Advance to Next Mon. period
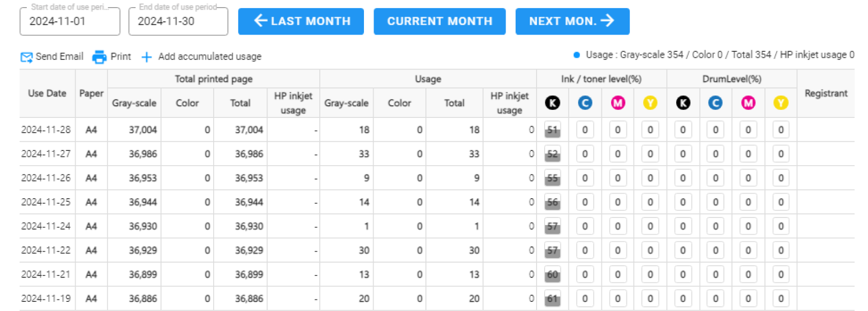The height and width of the screenshot is (311, 868). point(572,21)
